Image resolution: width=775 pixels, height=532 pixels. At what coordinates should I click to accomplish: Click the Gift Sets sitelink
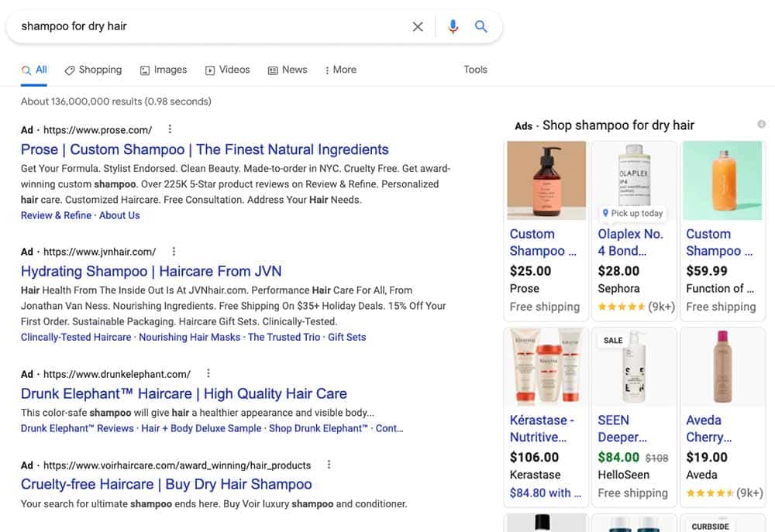(x=347, y=337)
